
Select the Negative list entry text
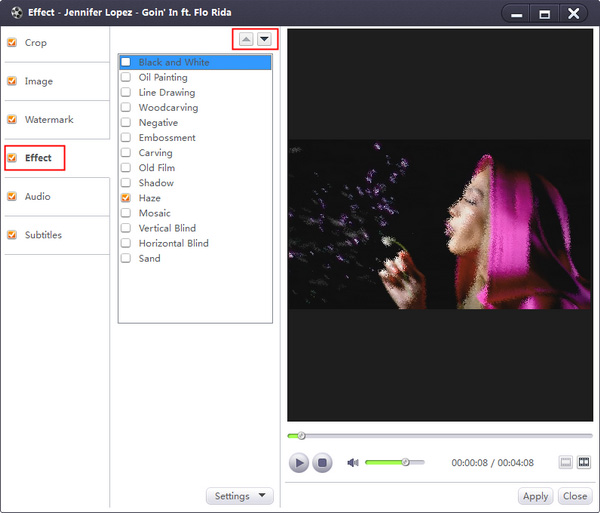pos(158,122)
